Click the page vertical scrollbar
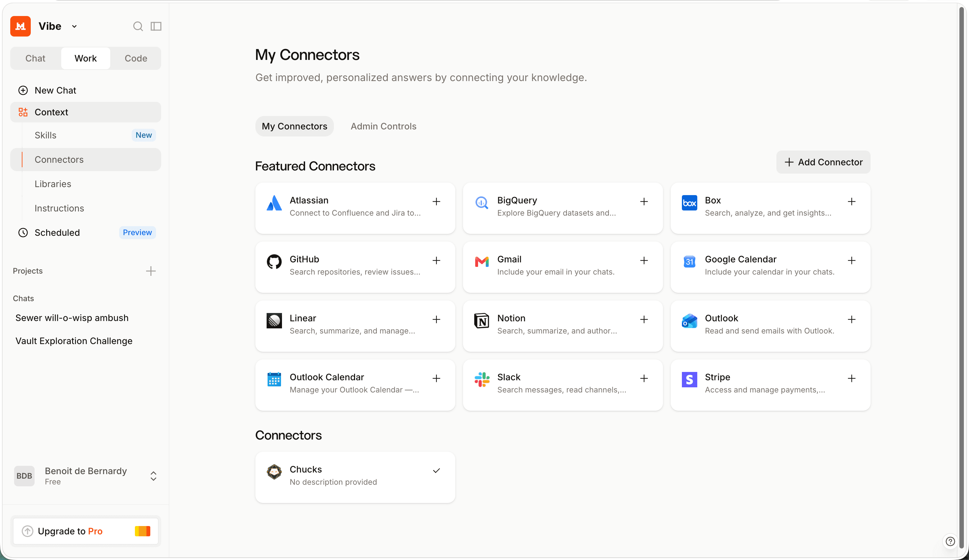The width and height of the screenshot is (969, 560). 962,277
